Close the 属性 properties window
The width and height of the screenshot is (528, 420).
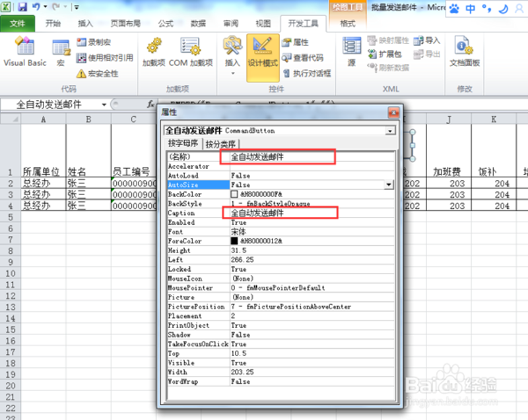393,112
